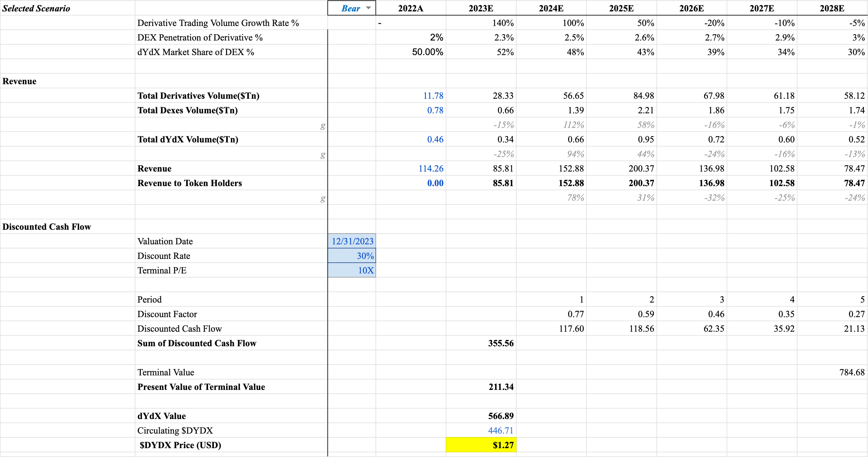Viewport: 868px width, 457px height.
Task: Click the bold 200.37 token holders cell
Action: click(621, 183)
